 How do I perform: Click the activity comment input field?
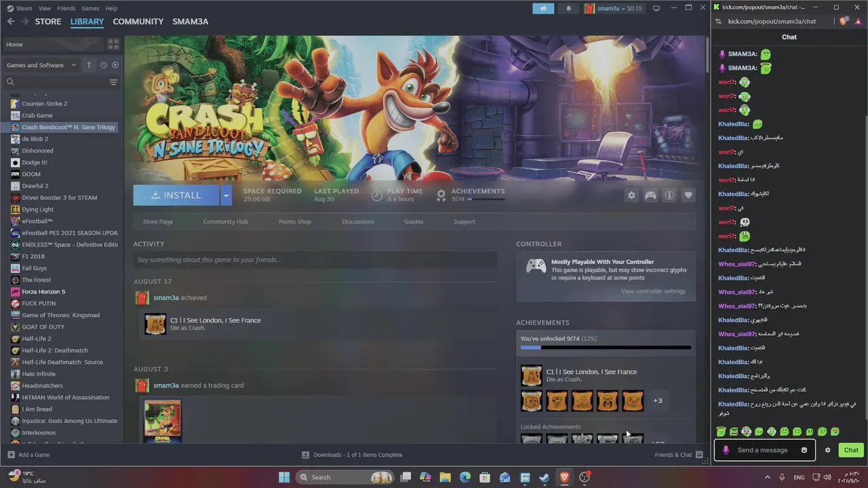pos(315,260)
